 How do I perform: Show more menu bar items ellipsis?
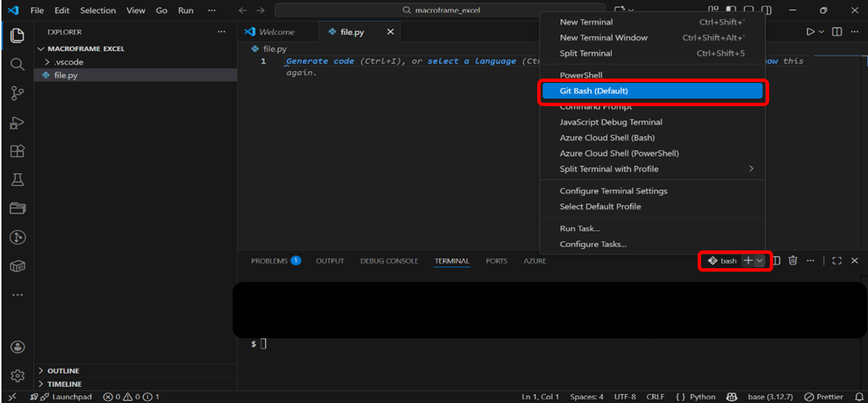coord(212,10)
